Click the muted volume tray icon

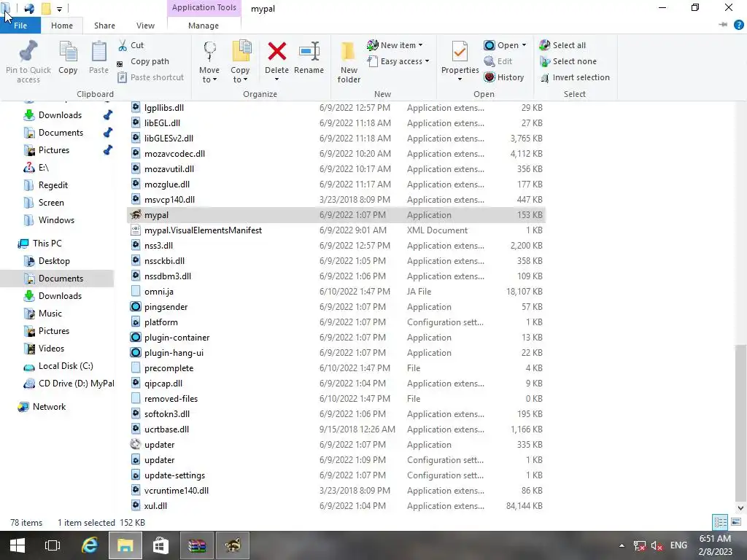[657, 545]
